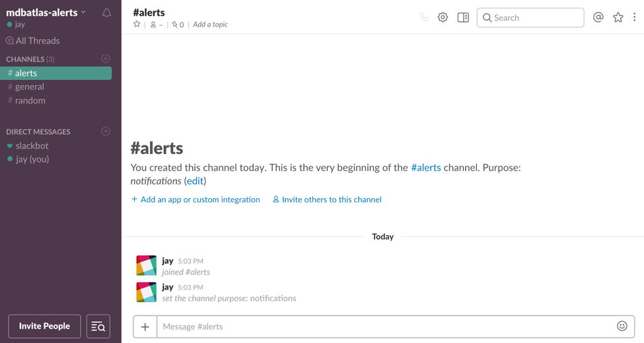Click jay's avatar on purpose message
This screenshot has height=343, width=644.
(146, 292)
